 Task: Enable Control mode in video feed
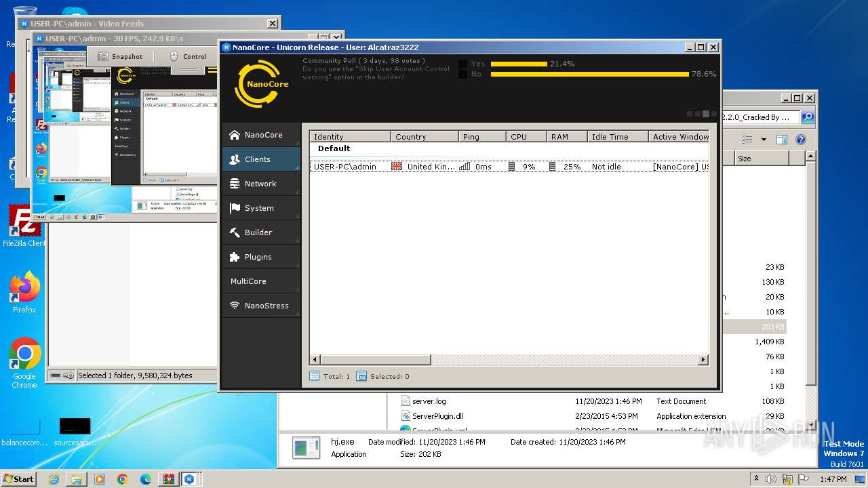point(188,56)
